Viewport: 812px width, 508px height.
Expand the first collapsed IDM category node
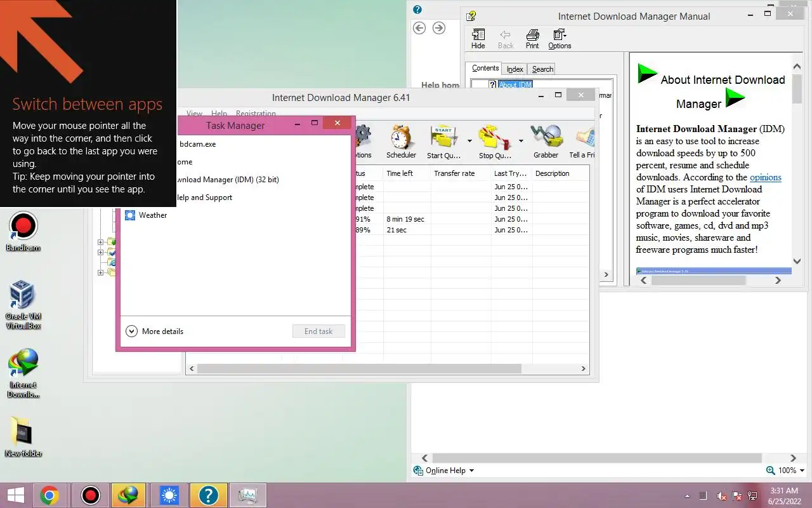[100, 242]
